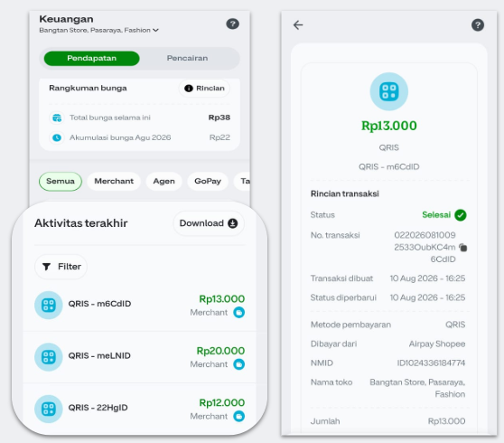Select the GoPay filter chip
This screenshot has height=443, width=504.
pyautogui.click(x=208, y=182)
